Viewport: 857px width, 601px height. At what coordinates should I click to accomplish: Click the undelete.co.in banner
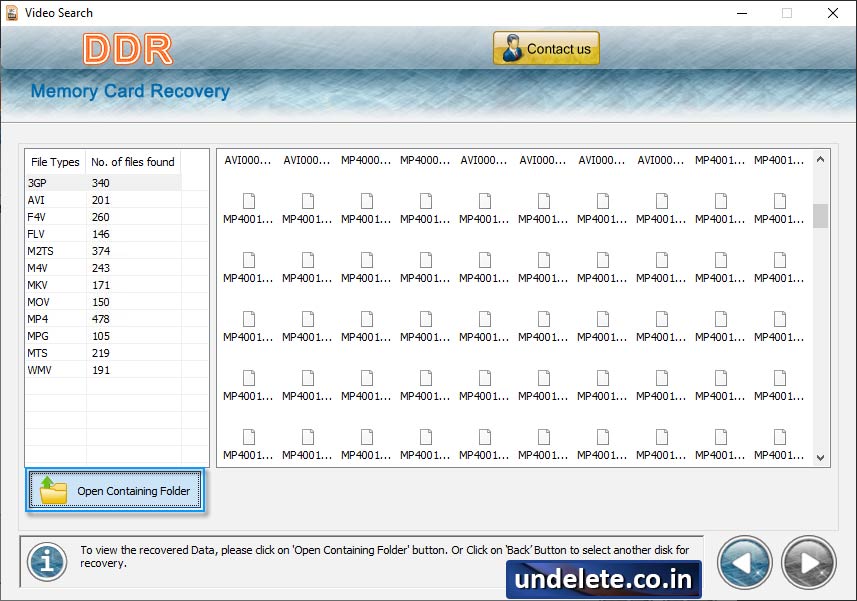(x=604, y=579)
